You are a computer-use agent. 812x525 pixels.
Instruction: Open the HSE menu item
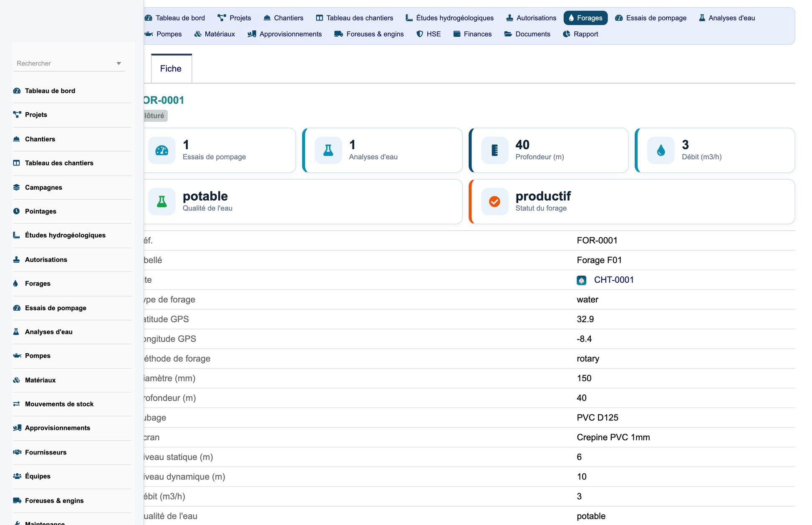[x=429, y=34]
